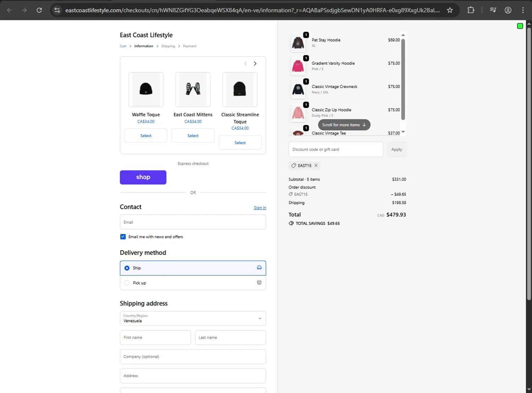
Task: Click the savings tag icon beside TOTAL SAVINGS
Action: (291, 223)
